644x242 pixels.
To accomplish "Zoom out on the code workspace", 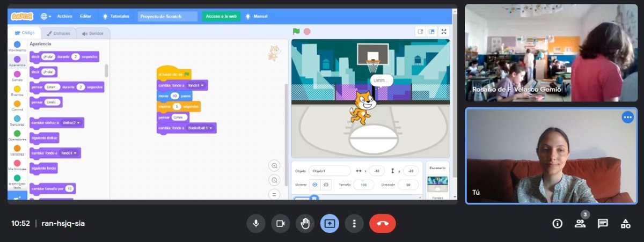I will point(275,180).
